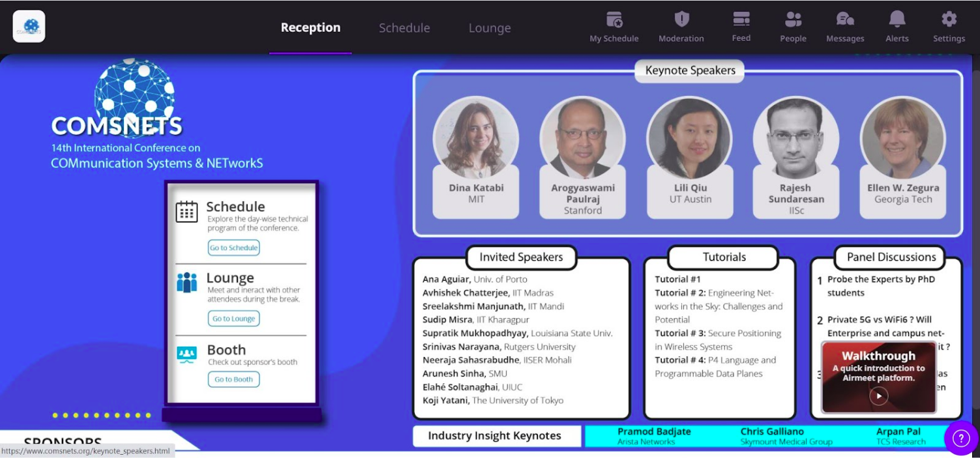Click the Rajesh Sundaresan IISc name card
The height and width of the screenshot is (458, 980).
tap(796, 193)
